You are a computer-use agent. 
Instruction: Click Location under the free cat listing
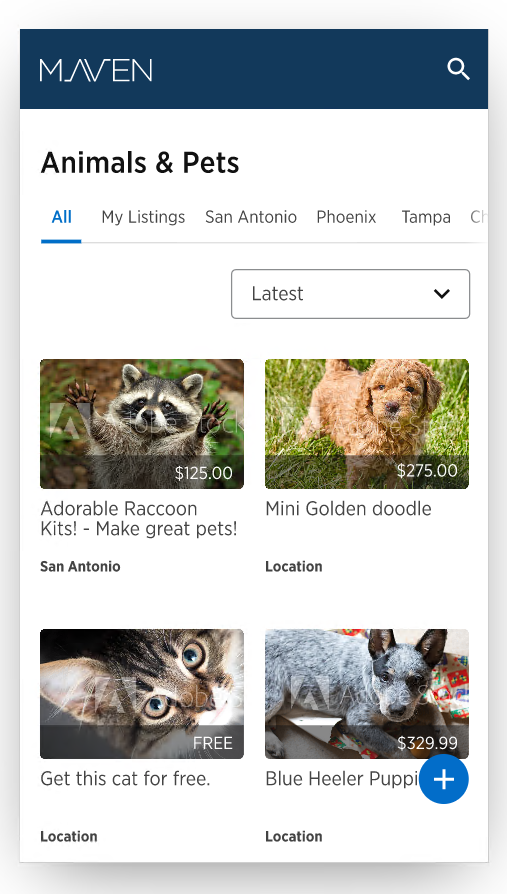(68, 836)
